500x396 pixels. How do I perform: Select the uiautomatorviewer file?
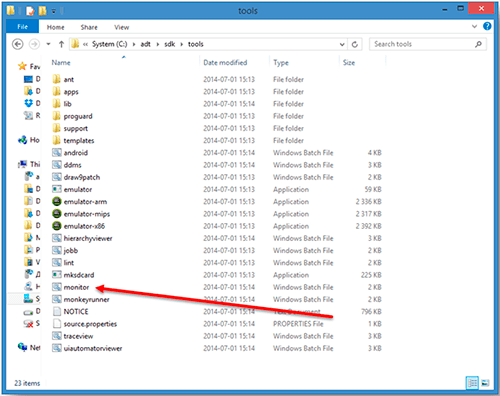[x=93, y=348]
